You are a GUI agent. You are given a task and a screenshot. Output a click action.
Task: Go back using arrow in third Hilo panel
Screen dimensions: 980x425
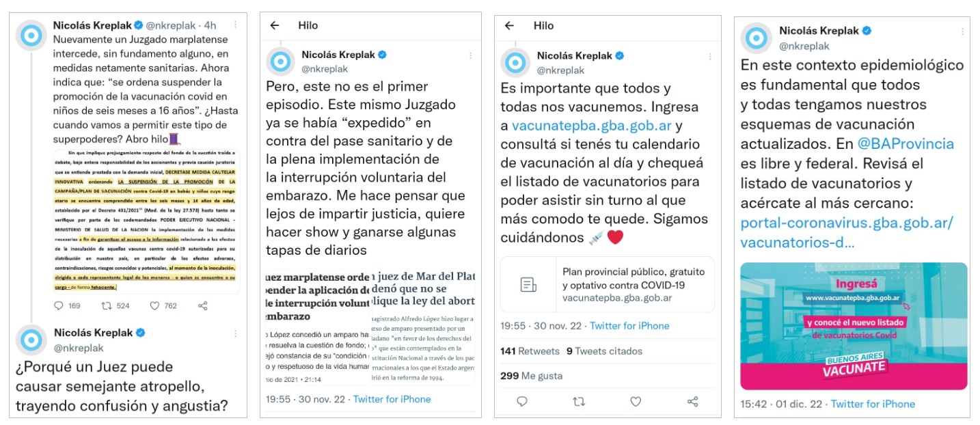(509, 25)
